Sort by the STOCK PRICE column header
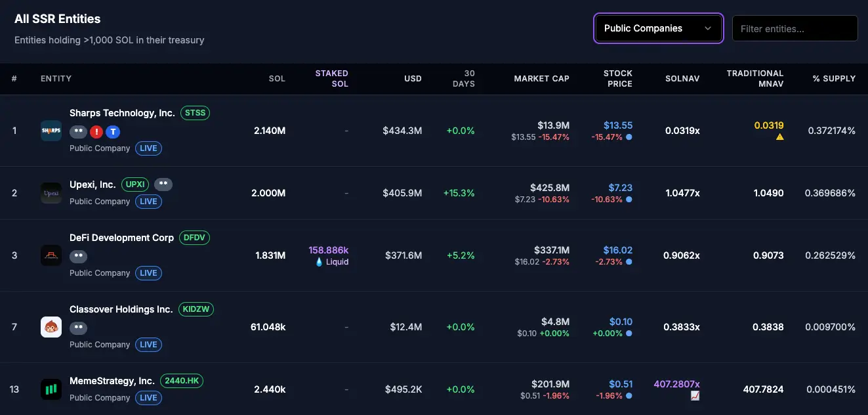 pos(618,79)
